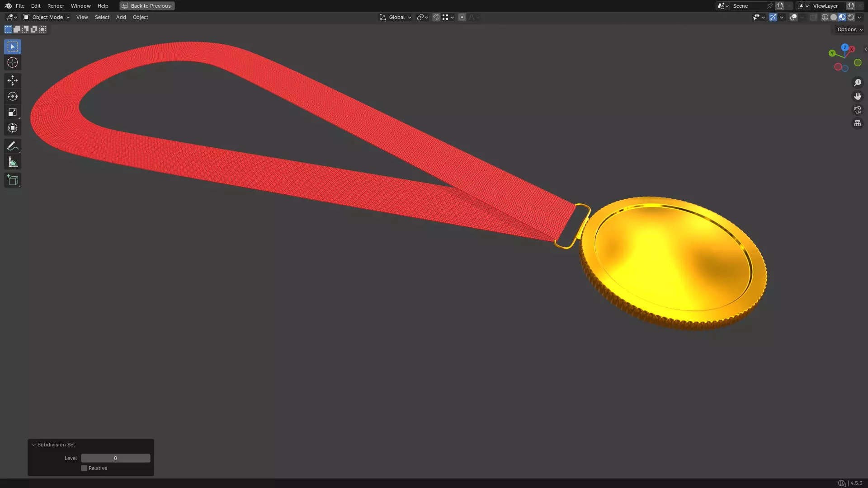Viewport: 868px width, 488px height.
Task: Open the snapping options dropdown
Action: point(448,17)
